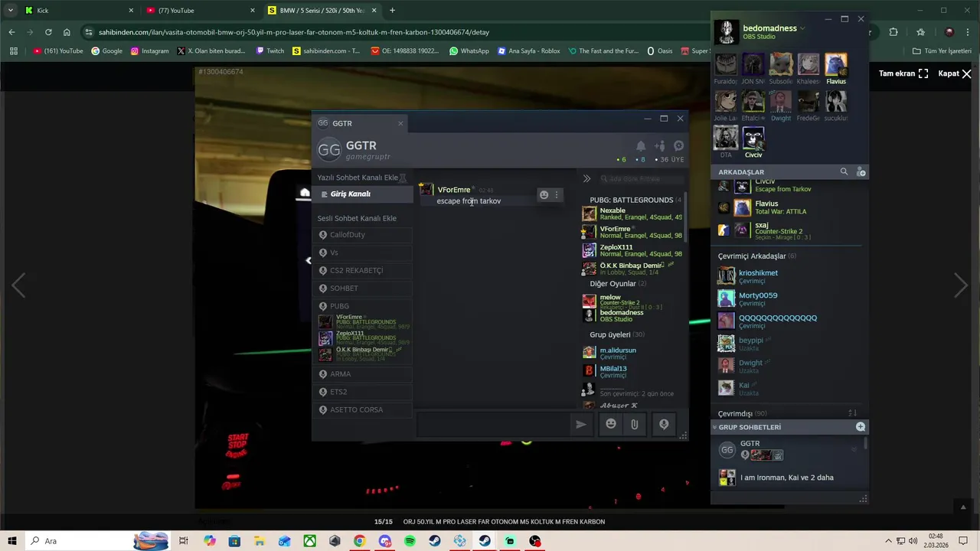Viewport: 980px width, 551px height.
Task: Click DTA favorite avatar thumbnail
Action: click(x=726, y=138)
